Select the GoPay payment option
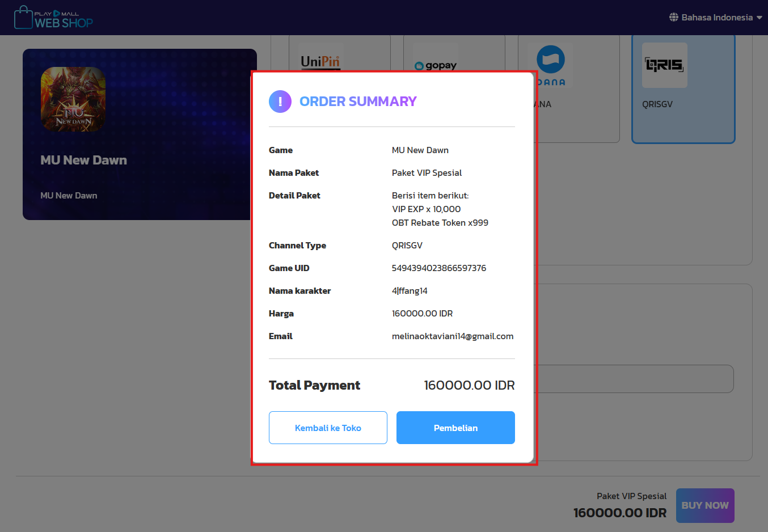768x532 pixels. (x=454, y=54)
